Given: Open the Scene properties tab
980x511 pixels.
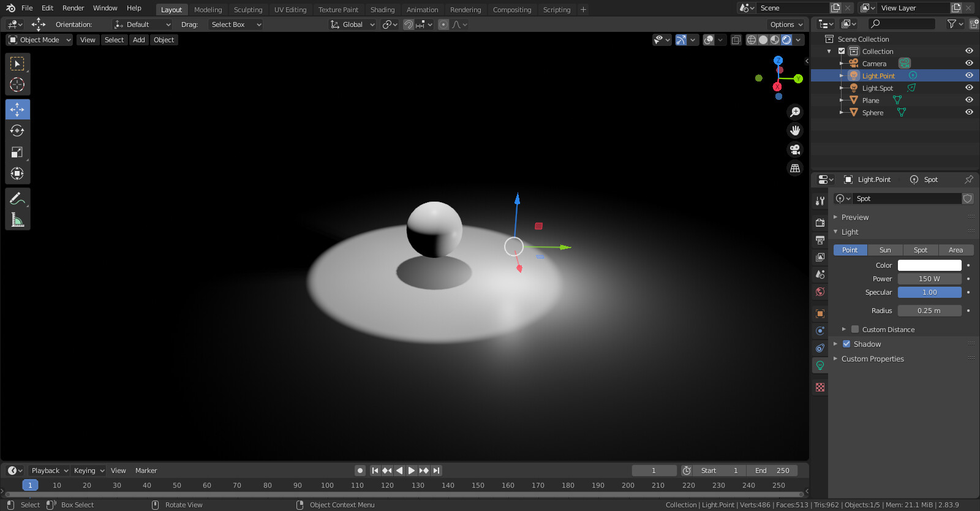Looking at the screenshot, I should pyautogui.click(x=820, y=274).
